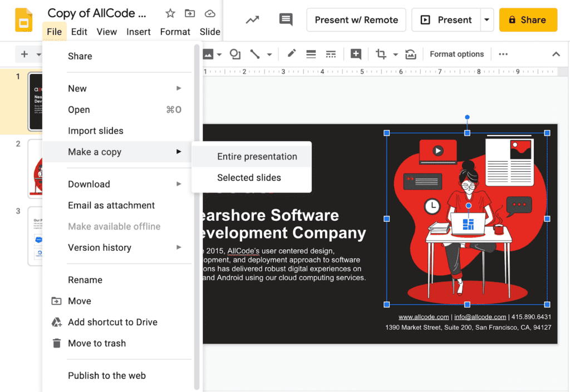Click the shape tool icon
The width and height of the screenshot is (570, 392).
pyautogui.click(x=235, y=54)
